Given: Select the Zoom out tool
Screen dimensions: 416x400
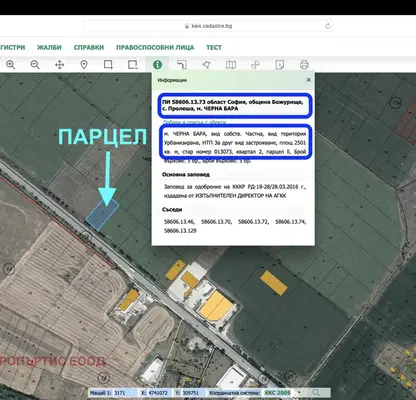Looking at the screenshot, I should pos(35,64).
